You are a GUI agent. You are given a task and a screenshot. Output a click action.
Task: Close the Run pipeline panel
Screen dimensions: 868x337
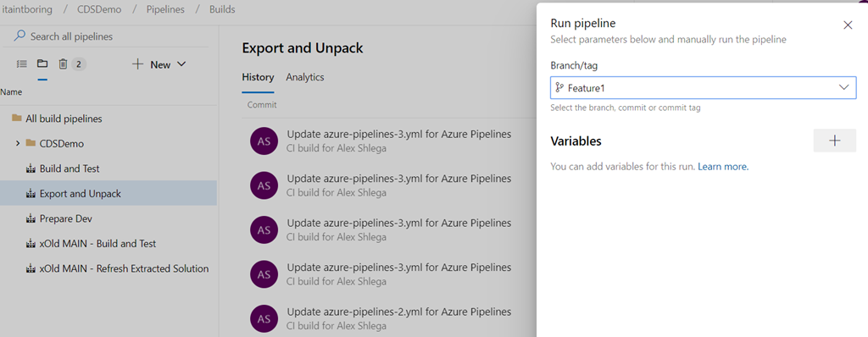coord(848,25)
